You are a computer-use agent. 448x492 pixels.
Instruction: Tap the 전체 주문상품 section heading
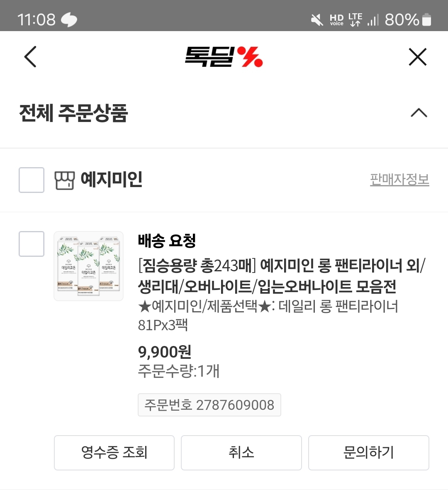(x=74, y=113)
